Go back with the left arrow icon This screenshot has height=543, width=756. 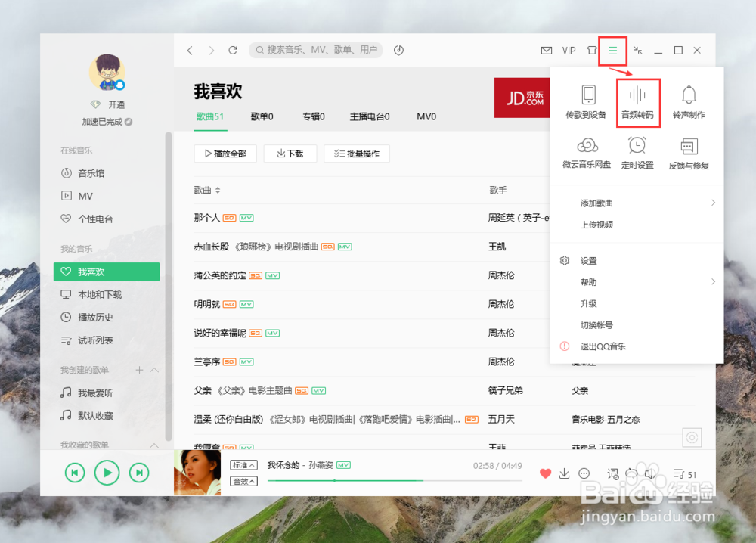pos(190,50)
